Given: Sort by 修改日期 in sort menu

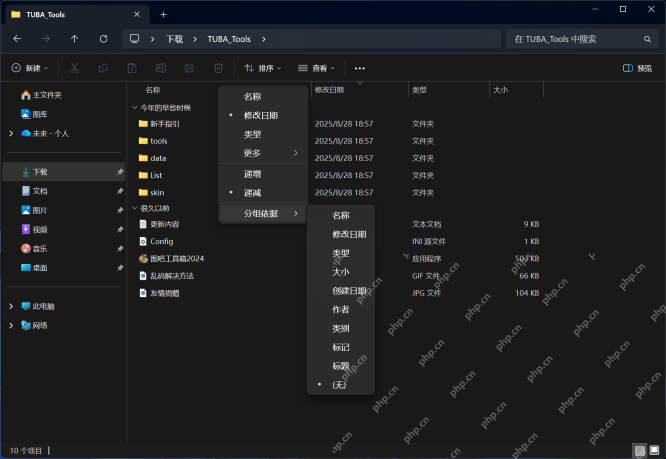Looking at the screenshot, I should [263, 115].
